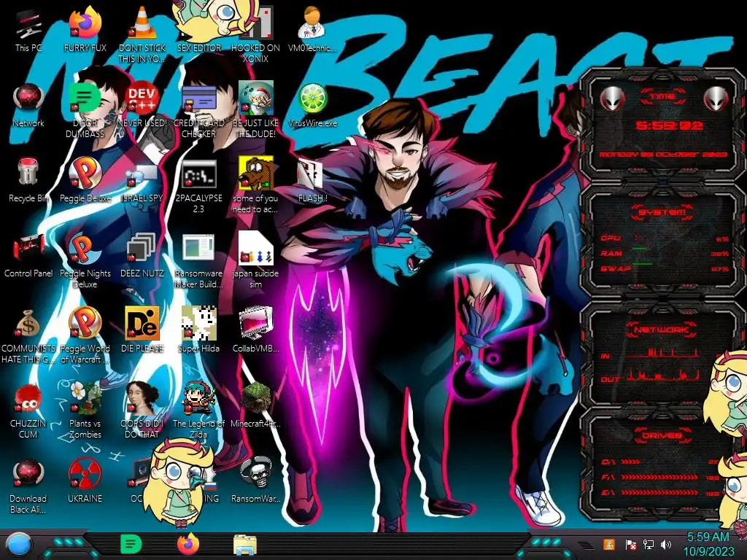The image size is (747, 560).
Task: Click the NETWORK header in the gadget
Action: pyautogui.click(x=662, y=330)
